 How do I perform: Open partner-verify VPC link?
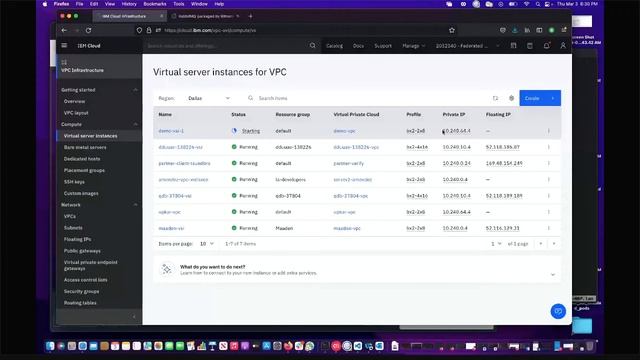(349, 163)
